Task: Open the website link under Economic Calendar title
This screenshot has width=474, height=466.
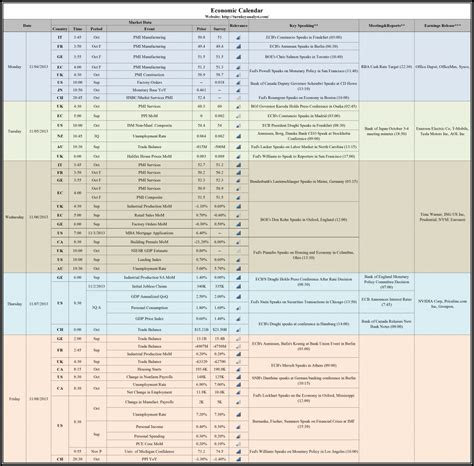Action: (237, 16)
